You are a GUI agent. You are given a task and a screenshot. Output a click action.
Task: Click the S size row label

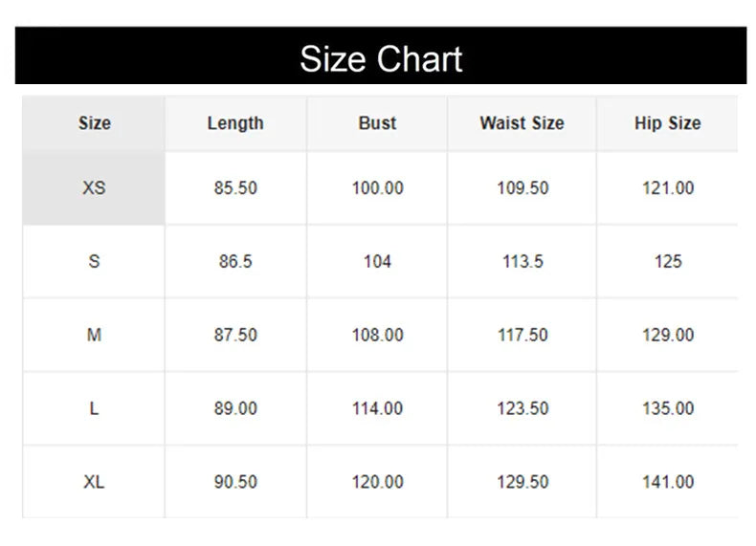pos(94,261)
